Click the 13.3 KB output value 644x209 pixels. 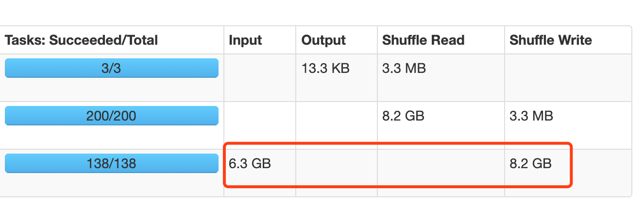325,68
